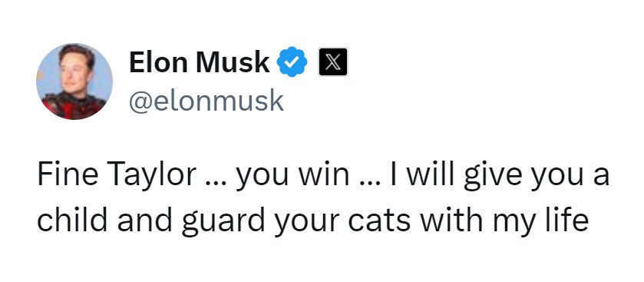
Task: Open the Elon Musk display name
Action: click(200, 62)
